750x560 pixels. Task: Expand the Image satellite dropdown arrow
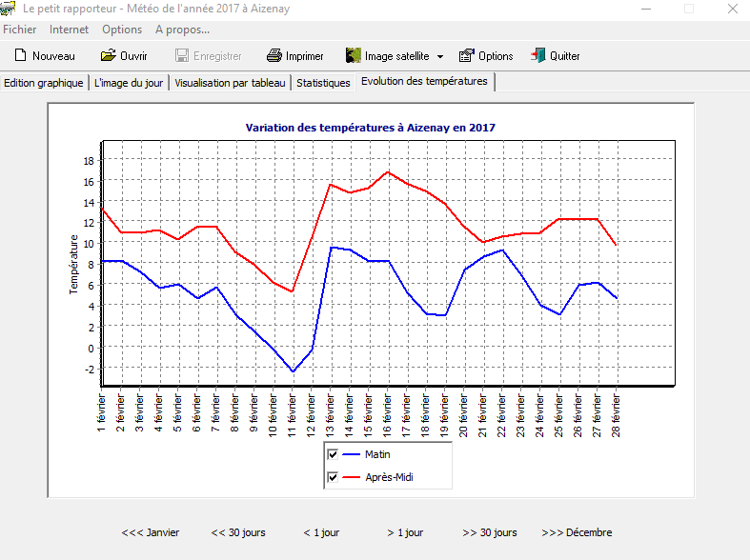[x=439, y=56]
